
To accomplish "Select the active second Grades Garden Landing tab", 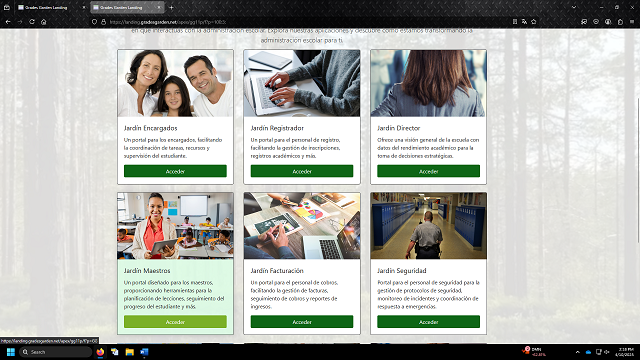I will coord(127,7).
